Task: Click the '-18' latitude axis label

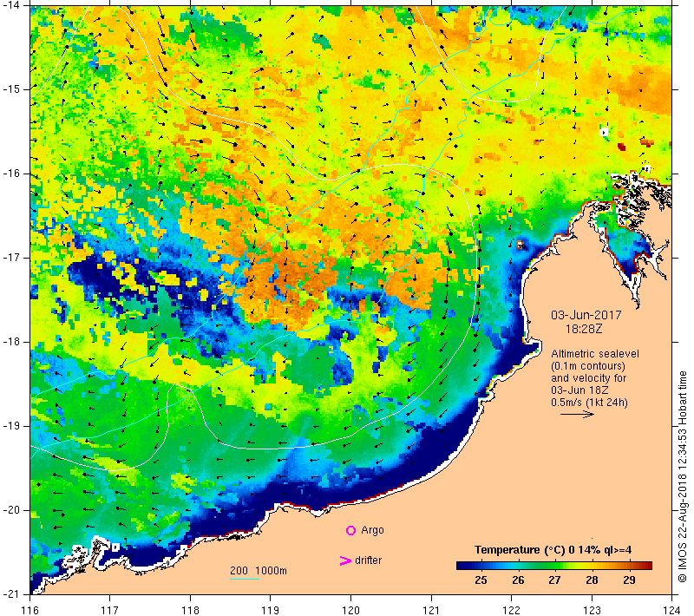Action: click(x=11, y=342)
